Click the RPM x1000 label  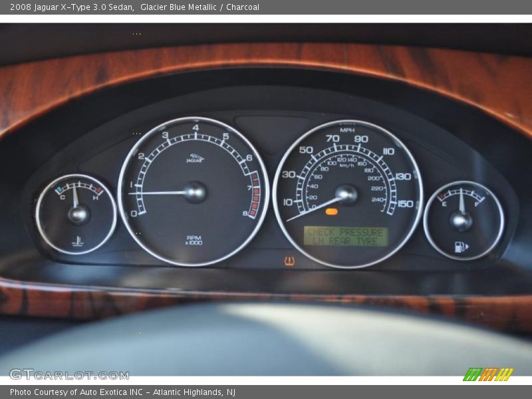click(x=194, y=240)
